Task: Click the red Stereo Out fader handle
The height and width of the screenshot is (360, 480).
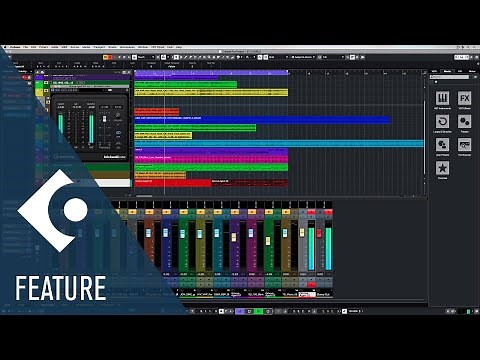Action: coord(319,233)
